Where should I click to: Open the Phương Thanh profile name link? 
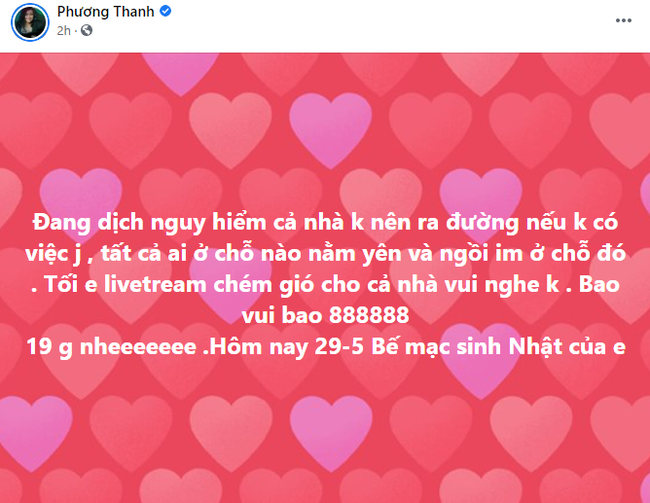[106, 12]
